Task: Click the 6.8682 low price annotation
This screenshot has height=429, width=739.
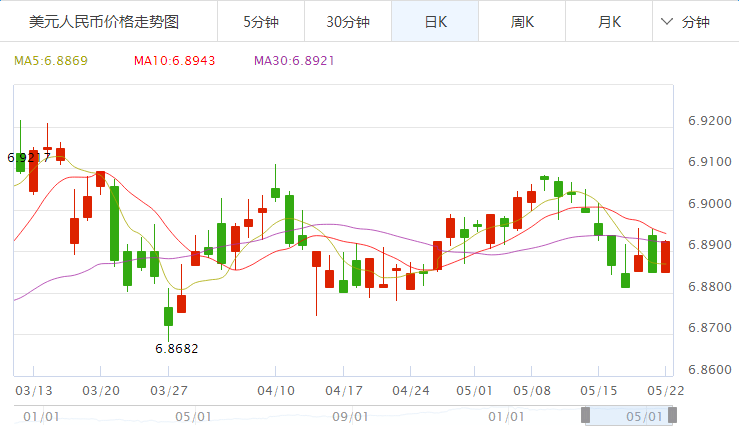Action: tap(177, 349)
